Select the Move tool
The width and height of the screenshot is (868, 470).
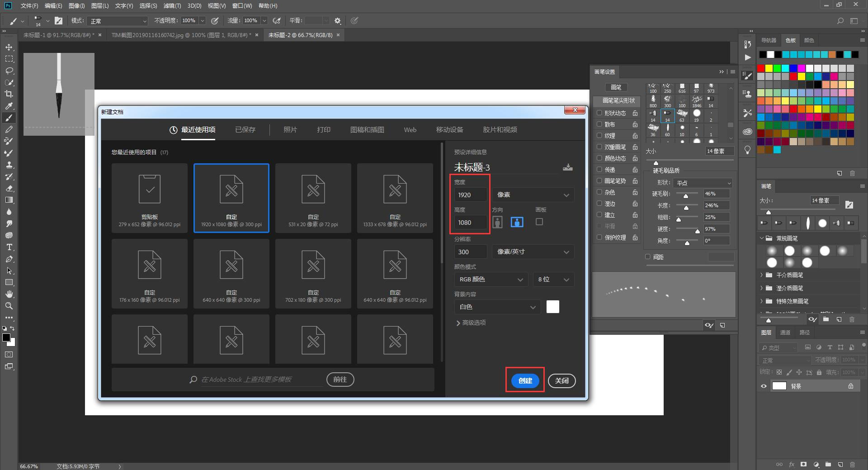pos(9,47)
